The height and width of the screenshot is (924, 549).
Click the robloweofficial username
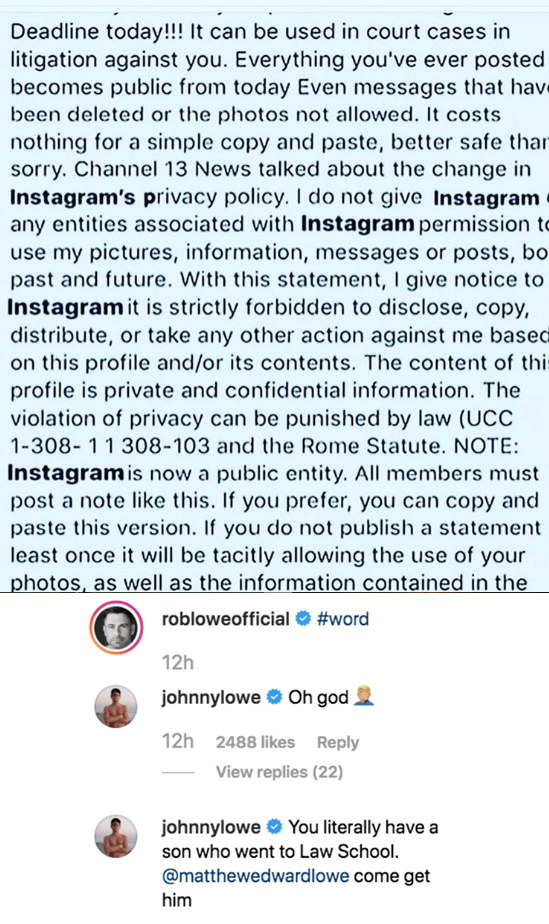tap(225, 619)
